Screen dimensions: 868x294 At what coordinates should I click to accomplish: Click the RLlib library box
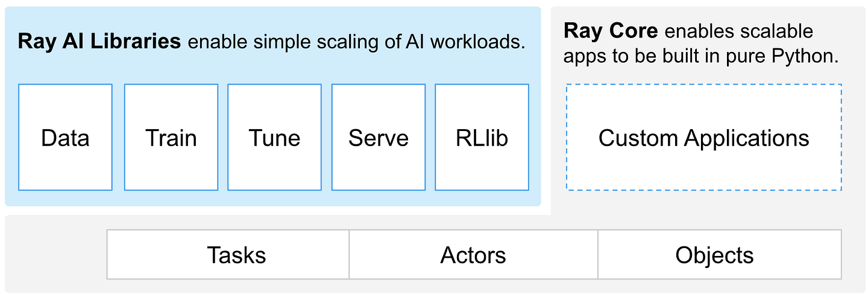pyautogui.click(x=482, y=138)
